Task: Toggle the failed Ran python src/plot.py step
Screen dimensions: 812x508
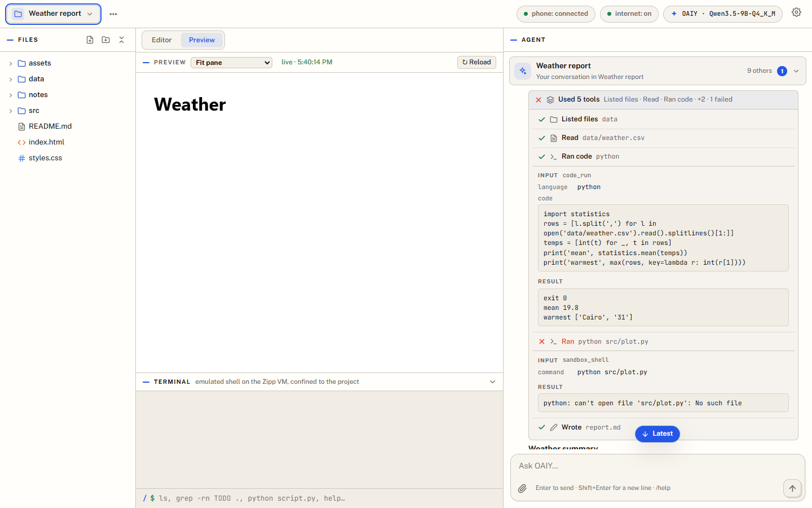Action: pos(663,341)
